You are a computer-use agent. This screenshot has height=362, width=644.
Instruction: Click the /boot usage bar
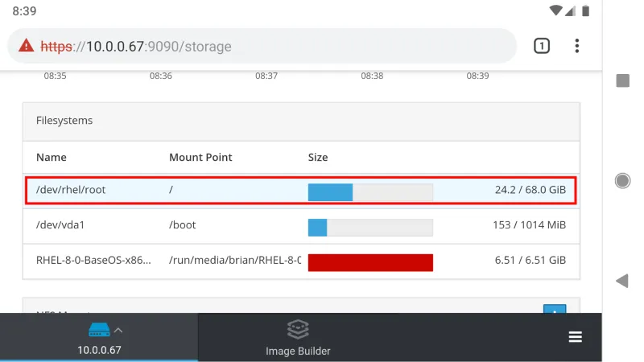coord(370,227)
